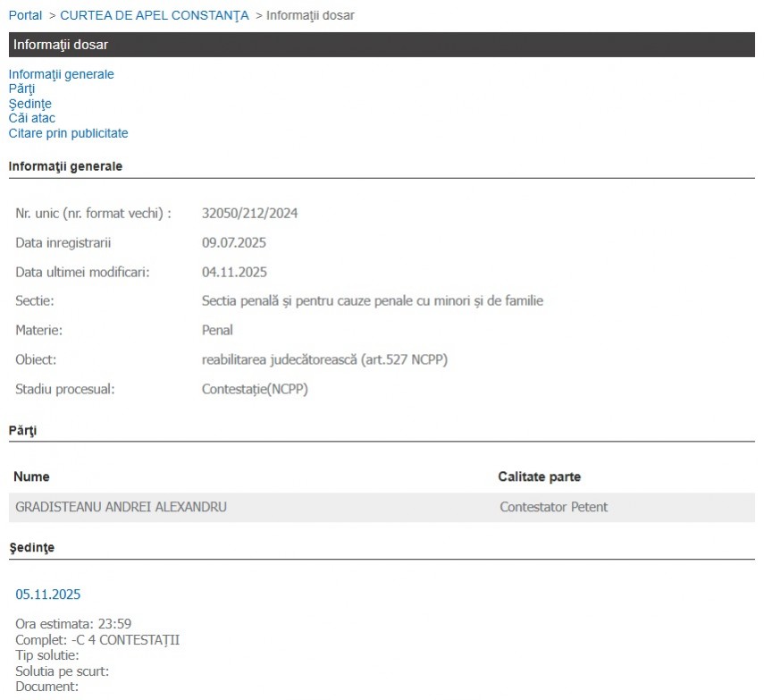The image size is (764, 700).
Task: Jump to Părți section via top link
Action: pyautogui.click(x=21, y=89)
